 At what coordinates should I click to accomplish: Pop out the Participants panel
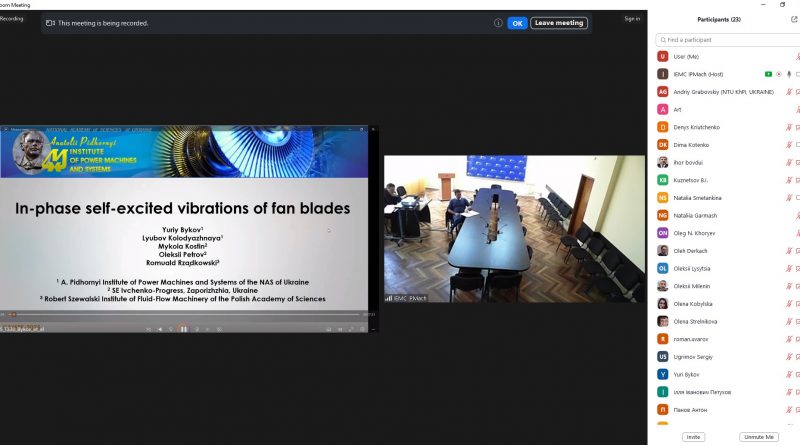(x=794, y=19)
